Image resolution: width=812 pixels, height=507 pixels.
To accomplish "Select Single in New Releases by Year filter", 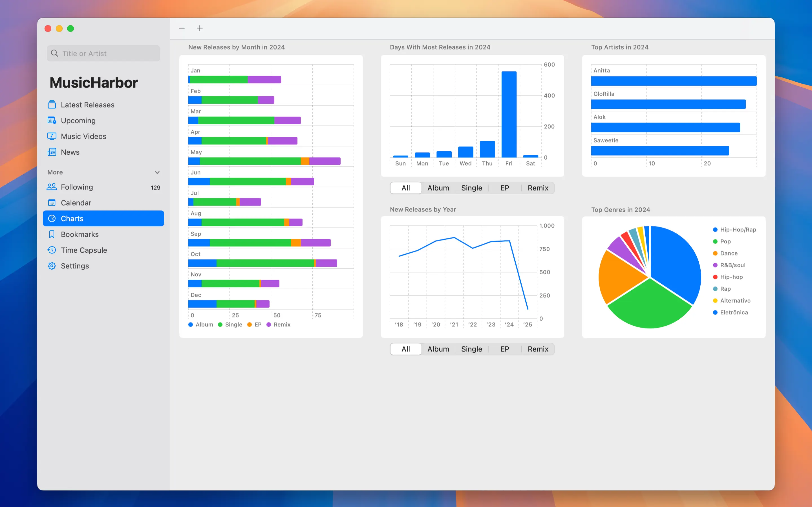I will click(471, 349).
